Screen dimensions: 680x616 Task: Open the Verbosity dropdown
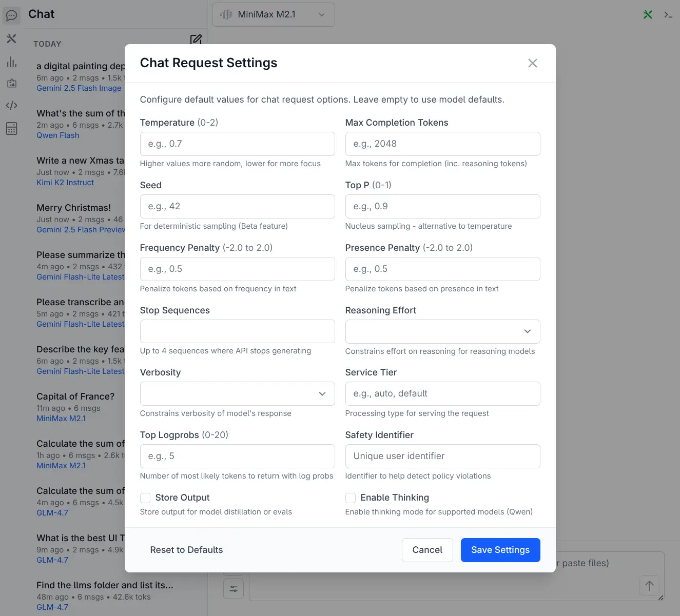237,394
